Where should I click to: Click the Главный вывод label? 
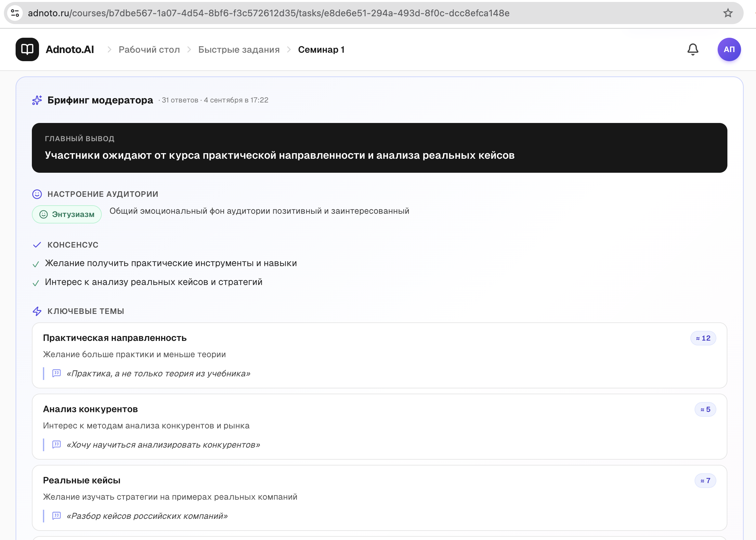[79, 139]
